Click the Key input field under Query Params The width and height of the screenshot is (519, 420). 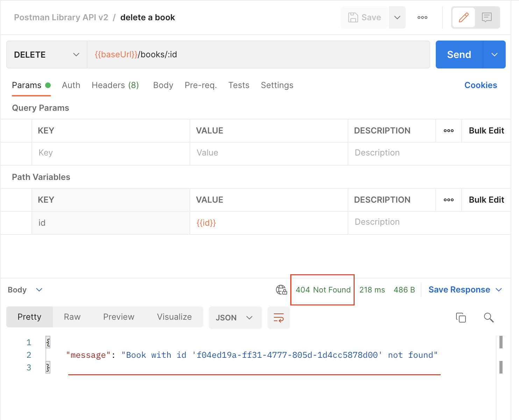pos(105,153)
